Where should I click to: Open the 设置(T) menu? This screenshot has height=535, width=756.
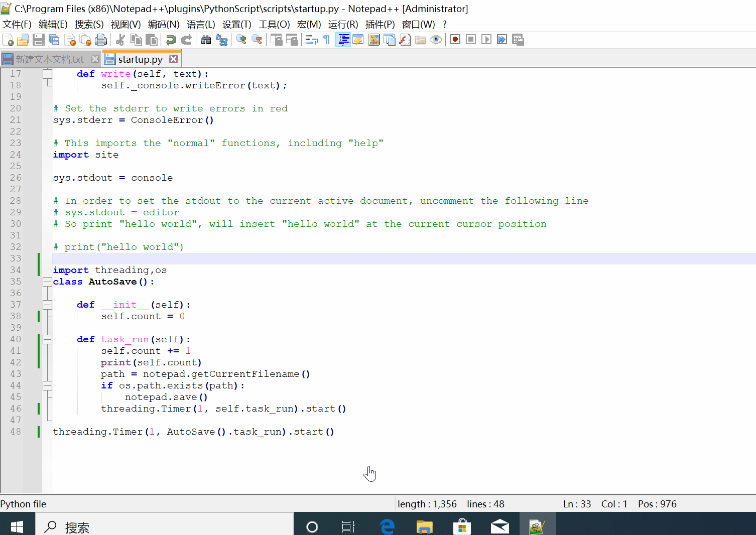click(237, 25)
